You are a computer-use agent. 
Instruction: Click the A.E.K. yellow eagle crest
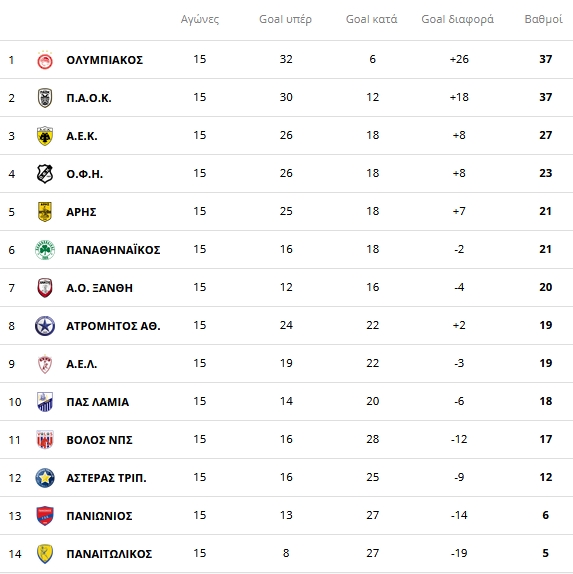coord(45,136)
